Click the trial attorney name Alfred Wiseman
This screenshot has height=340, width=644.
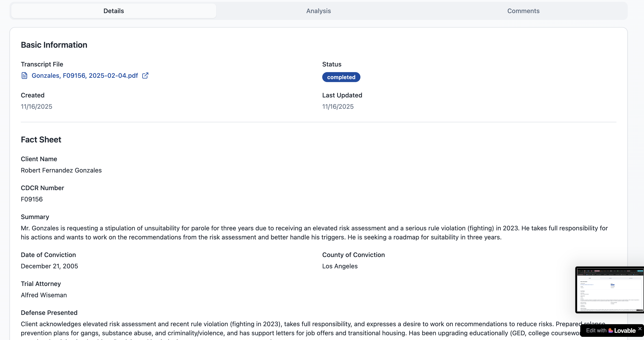pyautogui.click(x=44, y=295)
